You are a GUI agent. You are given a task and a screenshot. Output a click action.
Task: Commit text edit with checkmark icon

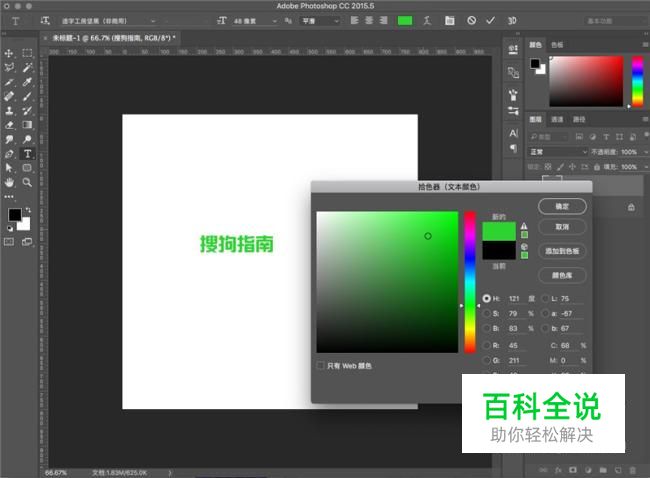[x=490, y=20]
